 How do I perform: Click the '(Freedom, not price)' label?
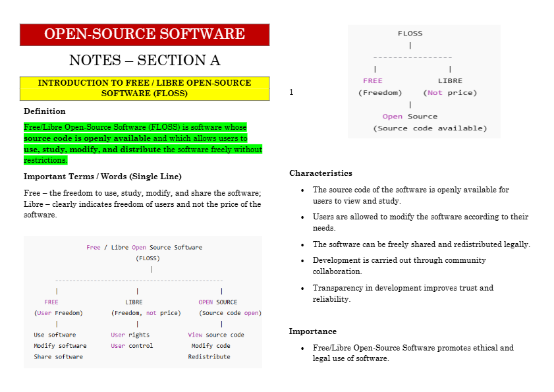[146, 313]
